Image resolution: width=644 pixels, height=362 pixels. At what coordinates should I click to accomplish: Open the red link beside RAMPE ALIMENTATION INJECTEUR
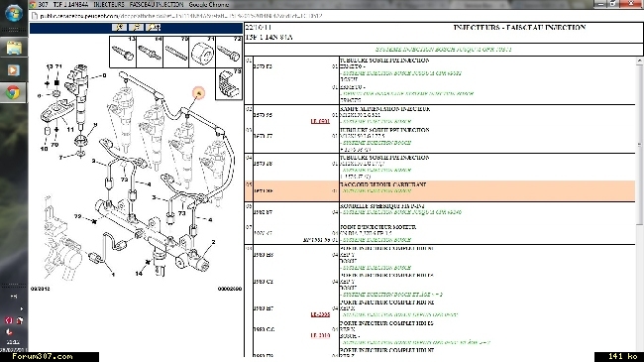pyautogui.click(x=320, y=121)
